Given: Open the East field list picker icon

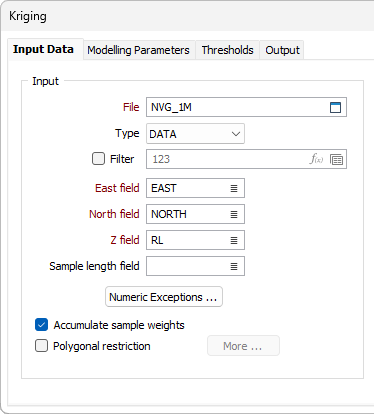Looking at the screenshot, I should coord(234,188).
